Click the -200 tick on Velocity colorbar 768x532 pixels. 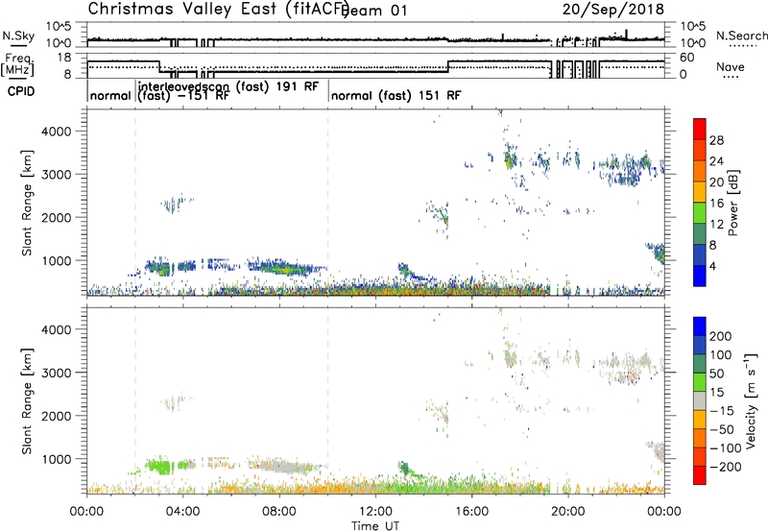pos(726,467)
